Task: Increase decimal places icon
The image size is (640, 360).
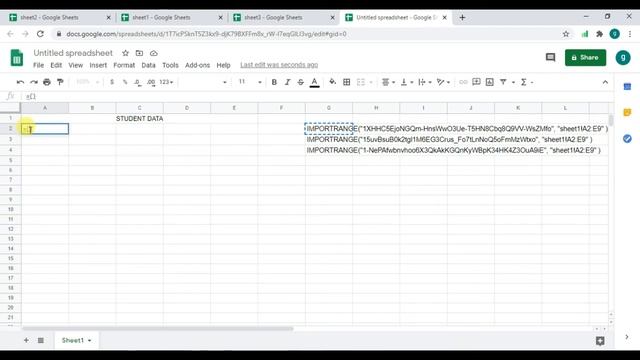Action: 151,82
